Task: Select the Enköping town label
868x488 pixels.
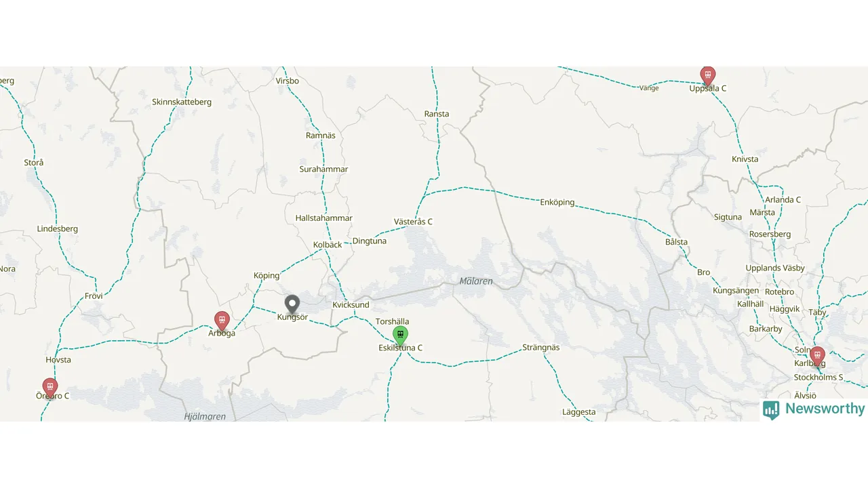Action: click(x=557, y=202)
